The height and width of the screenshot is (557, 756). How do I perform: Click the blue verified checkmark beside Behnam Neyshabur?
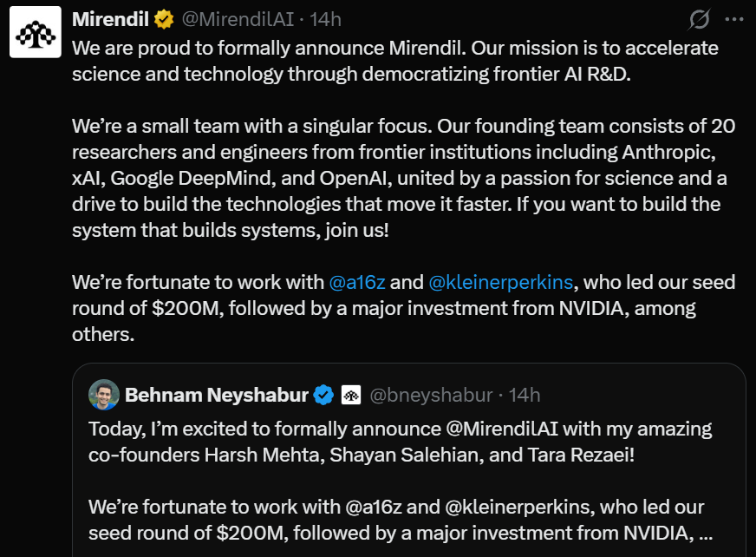click(x=323, y=395)
